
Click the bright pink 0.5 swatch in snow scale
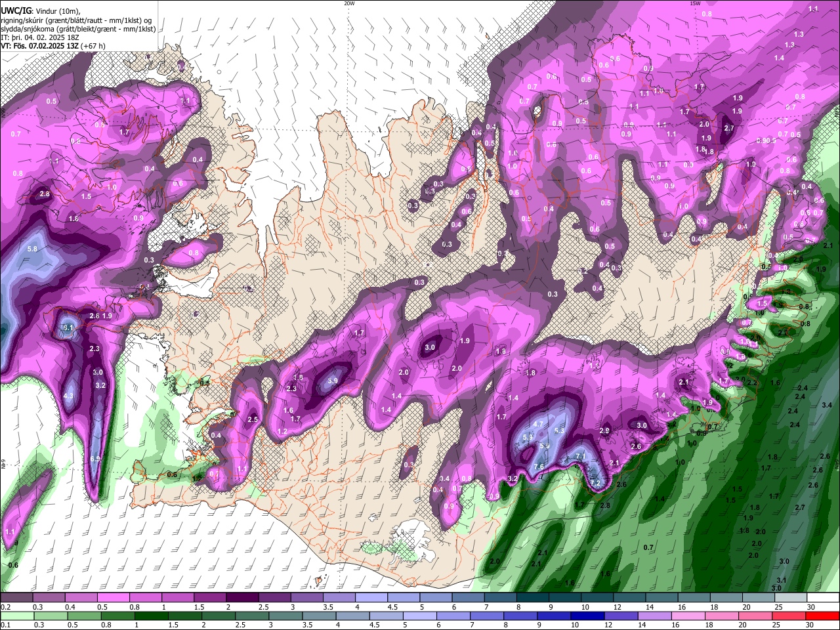(113, 598)
